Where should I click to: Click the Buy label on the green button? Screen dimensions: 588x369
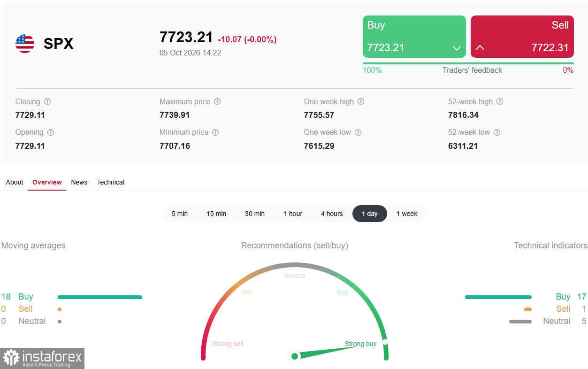376,25
